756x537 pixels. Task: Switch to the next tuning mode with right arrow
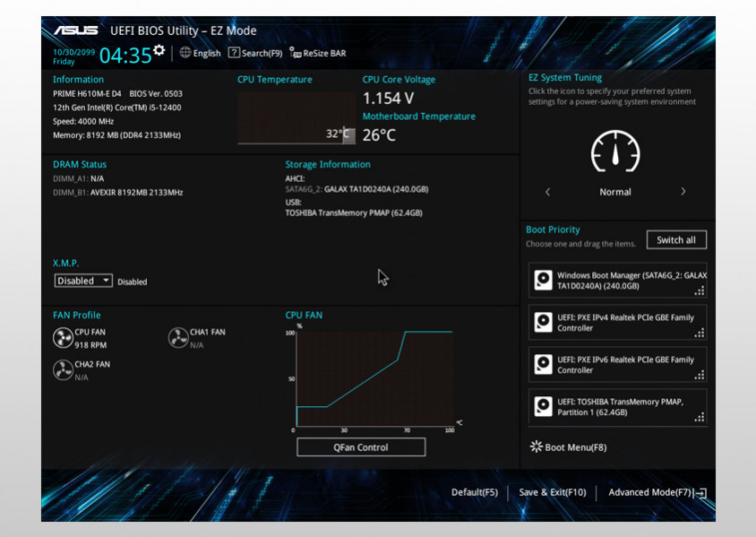tap(683, 192)
